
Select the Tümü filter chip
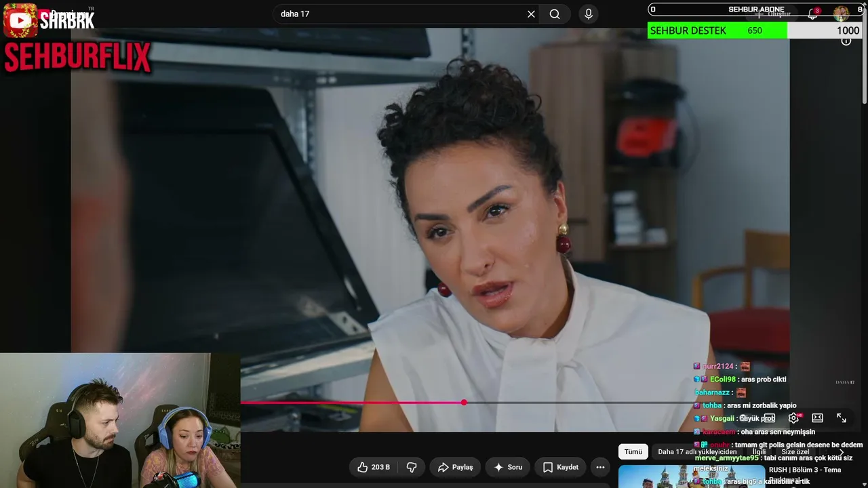[x=633, y=452]
